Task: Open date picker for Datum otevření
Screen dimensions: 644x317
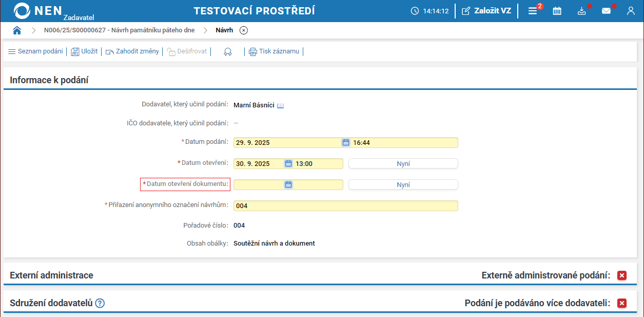Action: pyautogui.click(x=288, y=163)
